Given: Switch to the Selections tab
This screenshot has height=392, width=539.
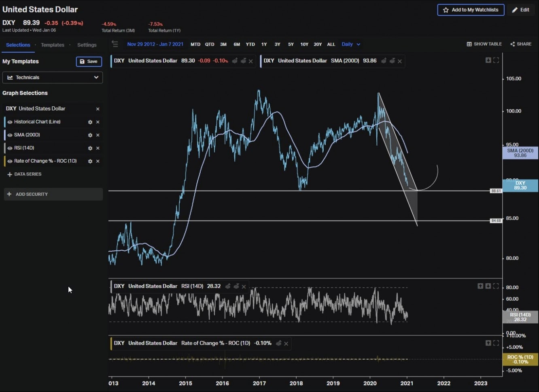Looking at the screenshot, I should click(18, 45).
